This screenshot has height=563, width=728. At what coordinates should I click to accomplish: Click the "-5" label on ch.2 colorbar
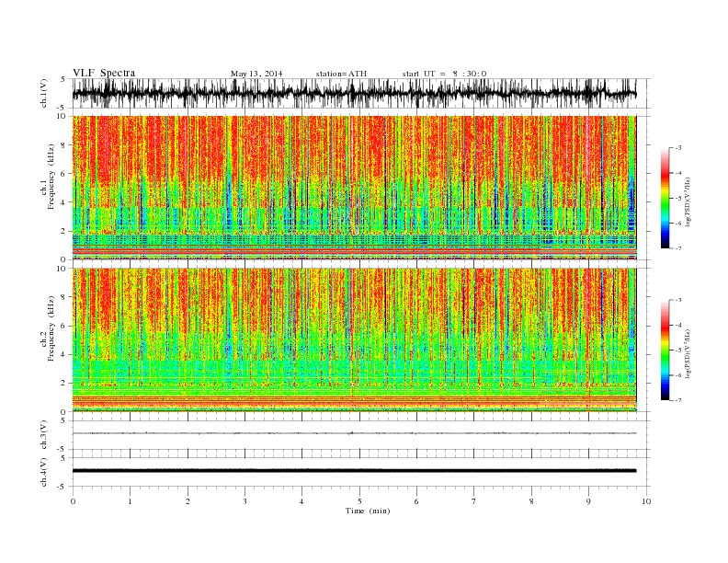pyautogui.click(x=678, y=350)
